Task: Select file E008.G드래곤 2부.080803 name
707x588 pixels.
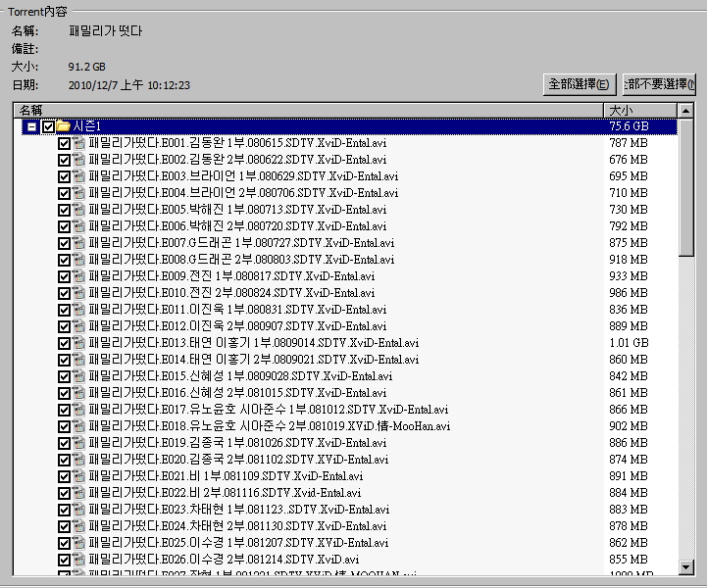Action: [x=241, y=260]
